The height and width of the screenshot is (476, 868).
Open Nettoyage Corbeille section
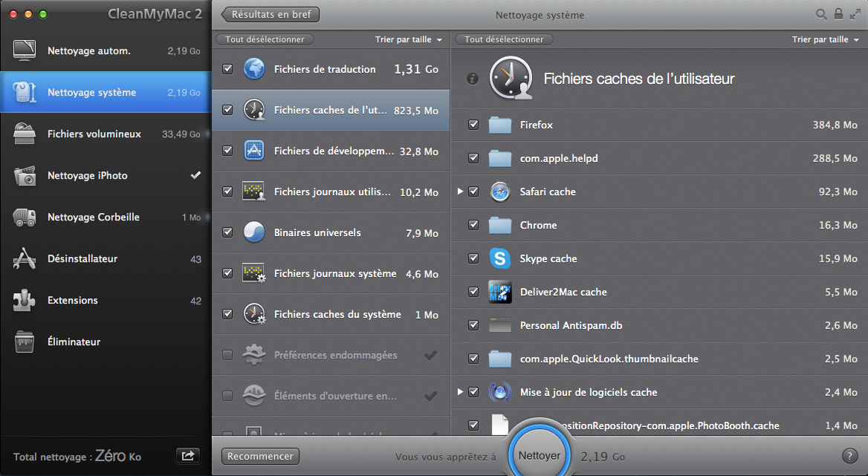click(106, 217)
